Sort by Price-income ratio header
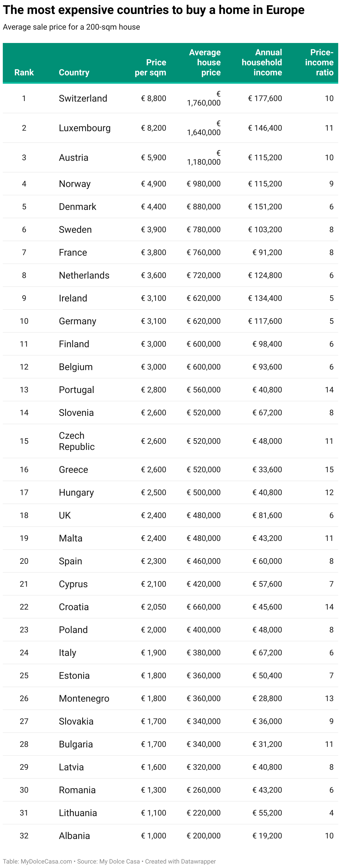Viewport: 341px width, 868px height. click(x=319, y=62)
